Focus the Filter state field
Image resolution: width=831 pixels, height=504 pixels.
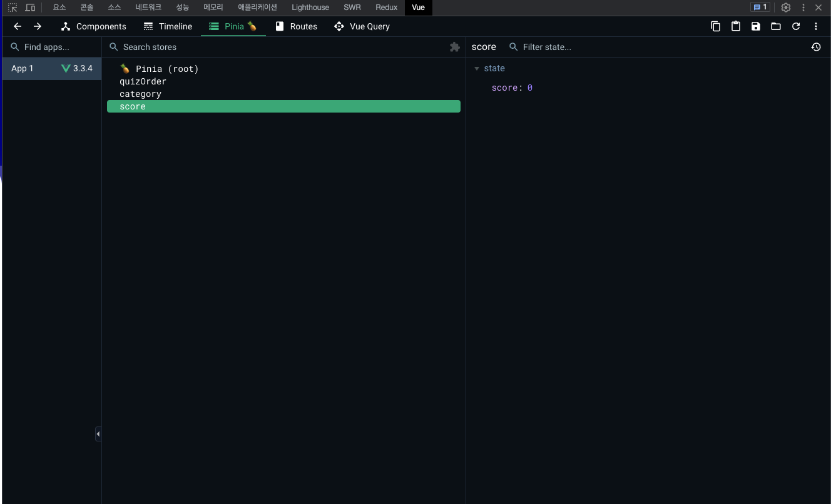(x=654, y=47)
